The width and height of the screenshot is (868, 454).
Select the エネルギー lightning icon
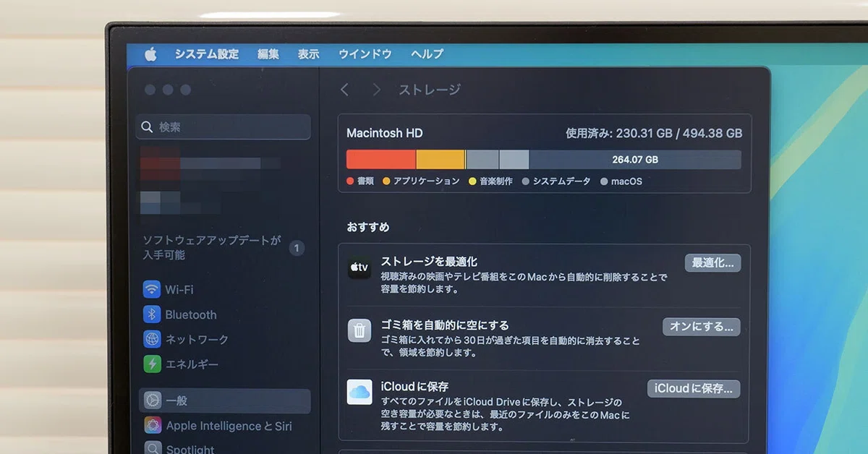coord(152,364)
